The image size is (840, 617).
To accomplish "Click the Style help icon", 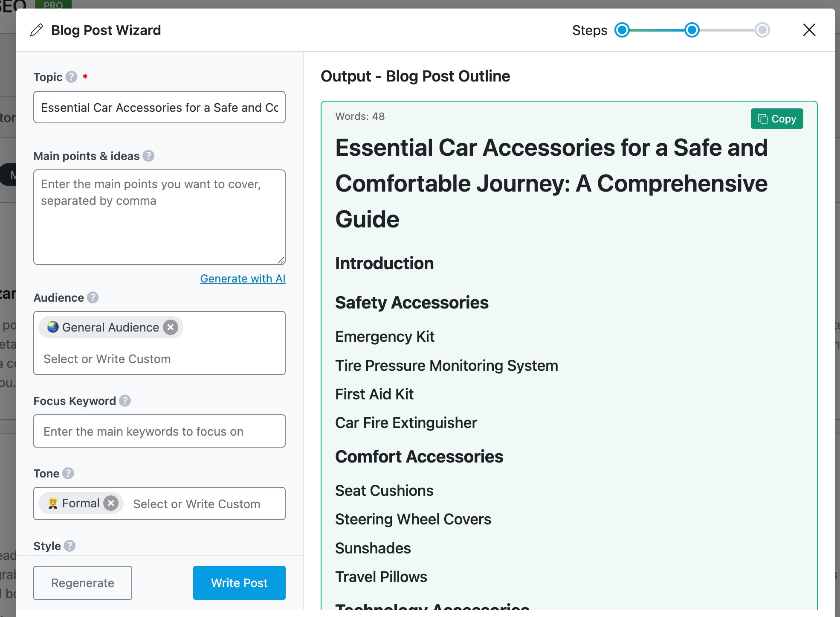I will pyautogui.click(x=70, y=546).
